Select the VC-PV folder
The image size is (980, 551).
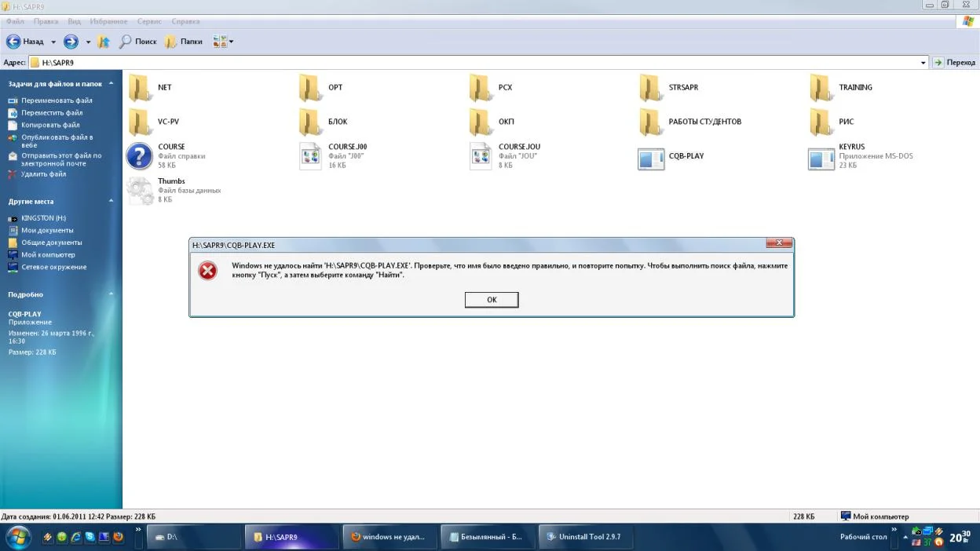152,122
